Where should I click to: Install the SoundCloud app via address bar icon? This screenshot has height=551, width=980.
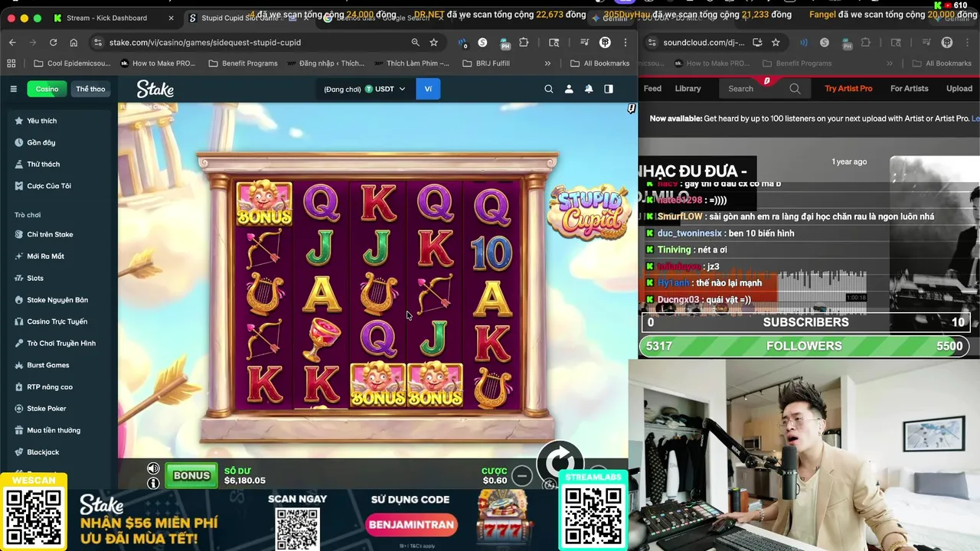coord(757,42)
